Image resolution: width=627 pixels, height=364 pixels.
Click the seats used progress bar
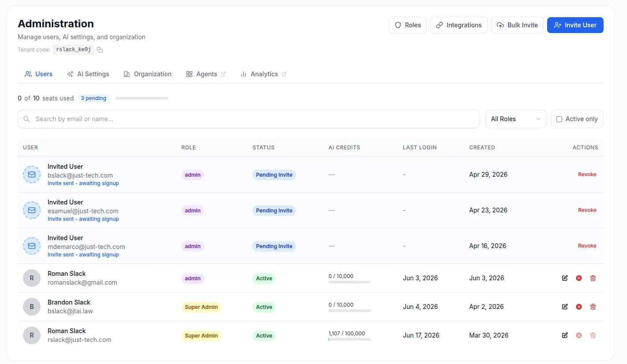pos(142,98)
